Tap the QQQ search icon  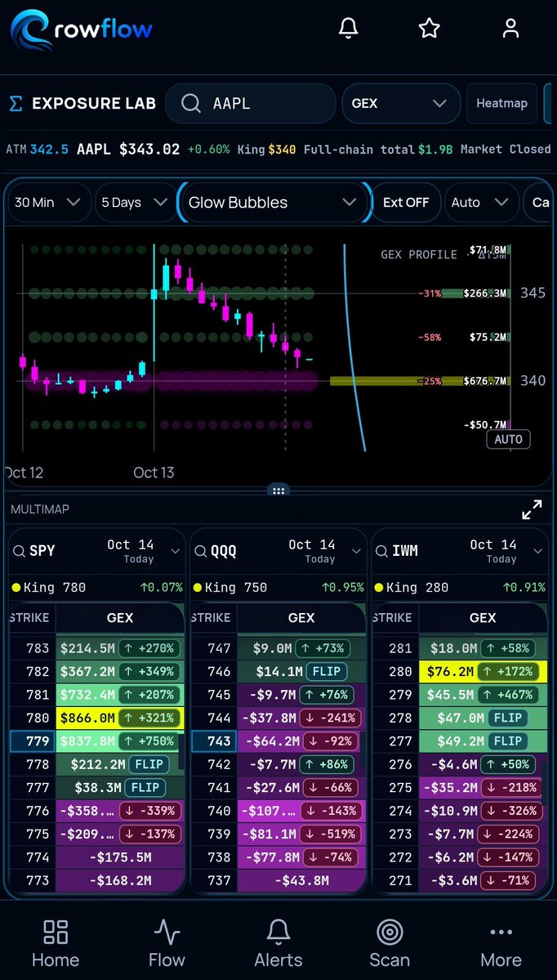point(200,551)
